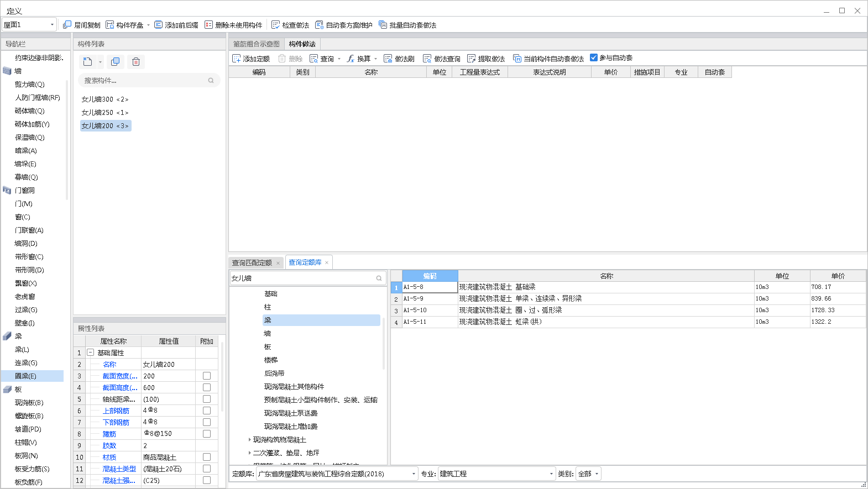Tick the 附加 checkbox for 轴线距梁

point(207,399)
